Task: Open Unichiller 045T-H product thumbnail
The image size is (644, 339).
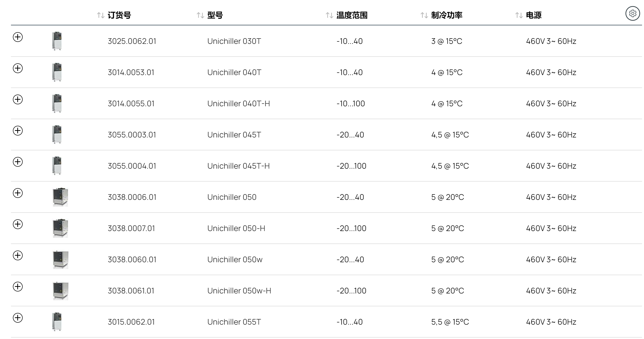Action: [57, 166]
